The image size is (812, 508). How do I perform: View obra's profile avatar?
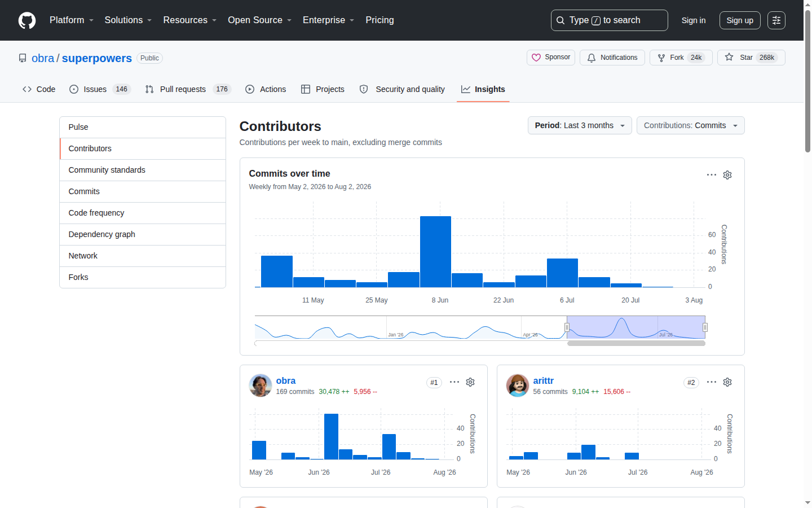261,386
